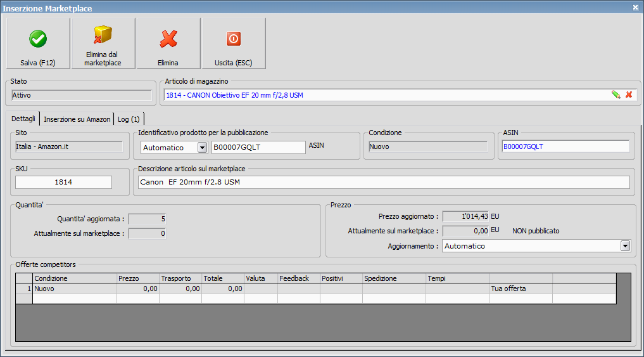Focus the Descrizione articolo sul marketplace field
The width and height of the screenshot is (644, 357).
[384, 182]
